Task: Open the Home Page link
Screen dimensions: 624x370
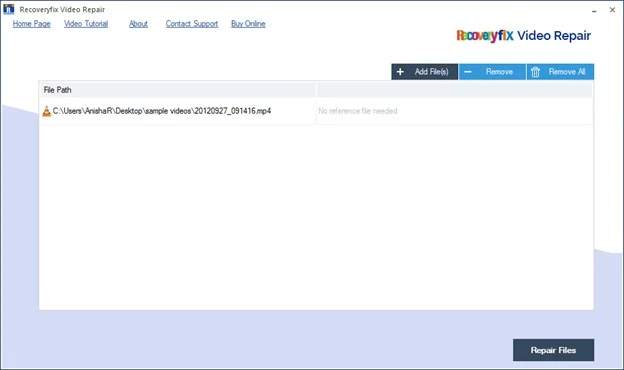Action: click(x=31, y=24)
